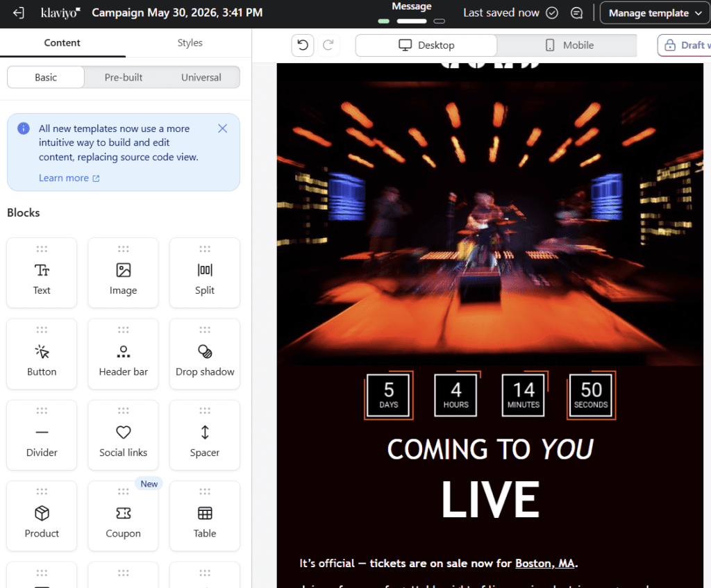Select the countdown Hours box
711x588 pixels.
click(x=456, y=395)
